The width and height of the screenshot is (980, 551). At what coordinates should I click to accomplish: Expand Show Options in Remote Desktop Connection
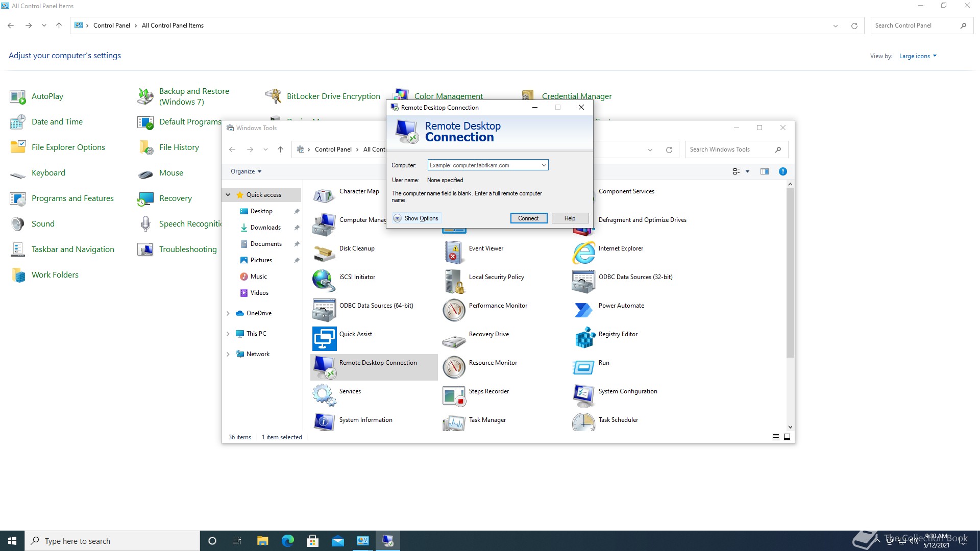416,218
